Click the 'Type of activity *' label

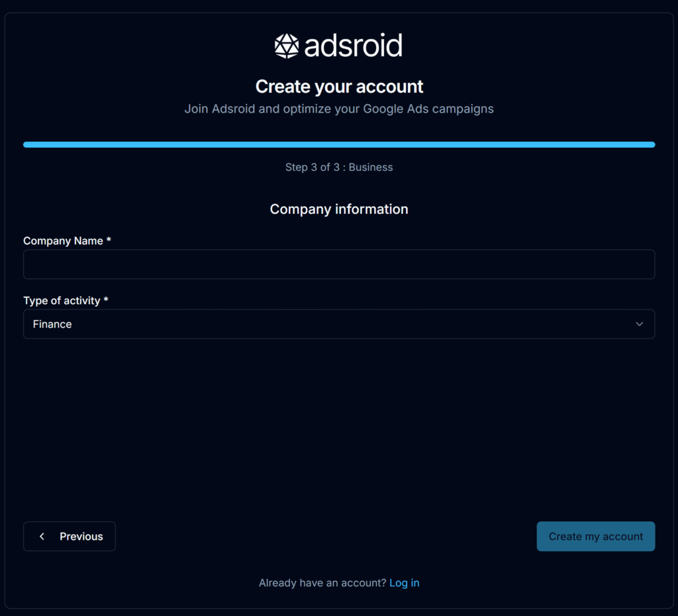click(66, 301)
